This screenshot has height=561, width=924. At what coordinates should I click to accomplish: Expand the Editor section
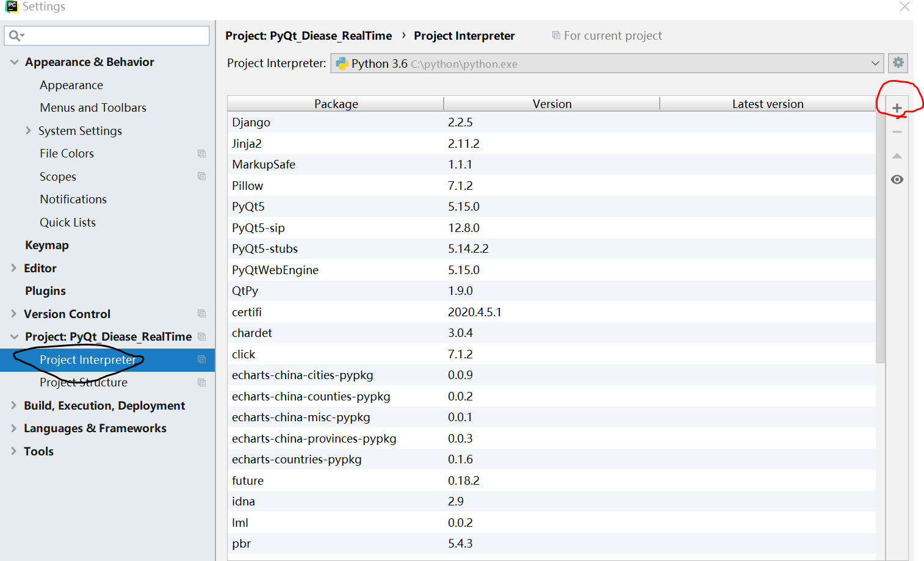click(x=14, y=267)
